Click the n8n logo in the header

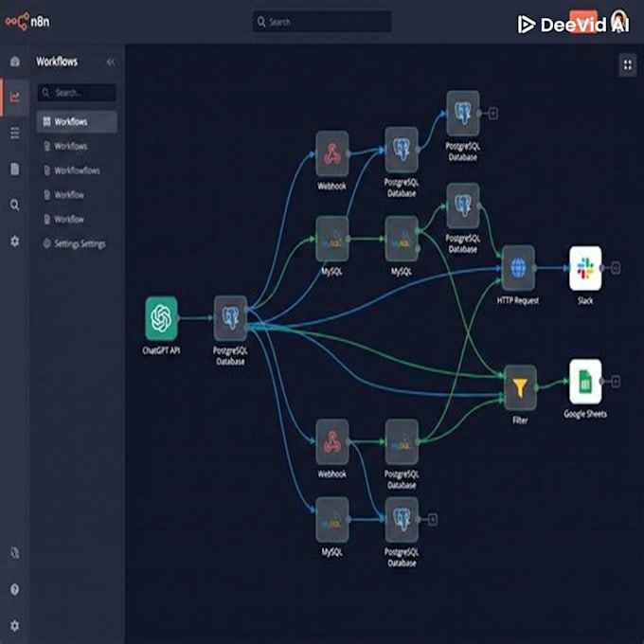tap(27, 21)
